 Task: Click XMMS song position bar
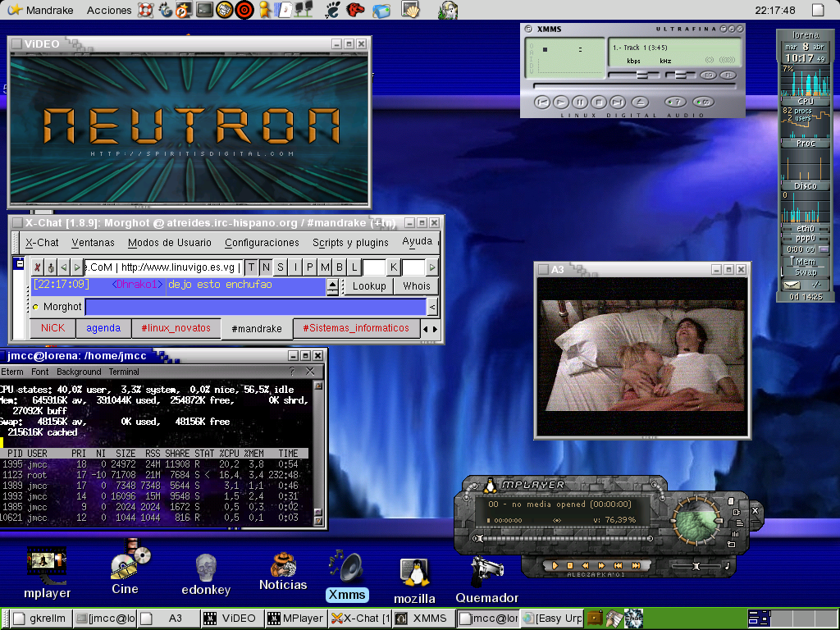click(x=635, y=86)
